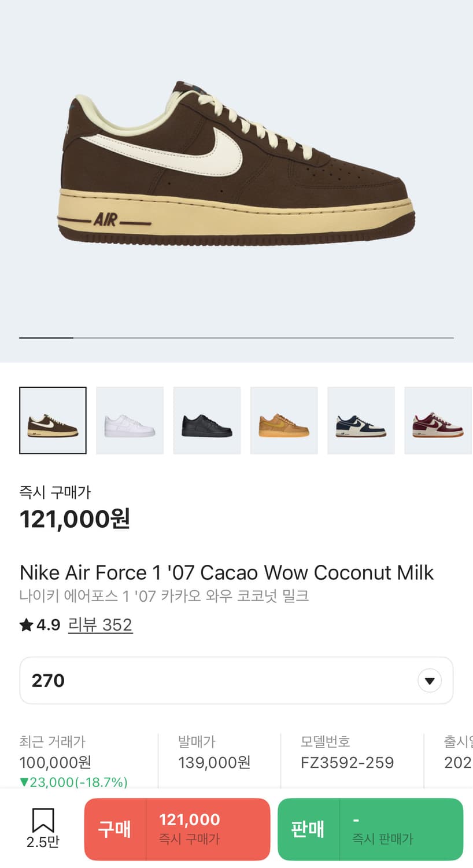This screenshot has width=473, height=868.
Task: Select the black Air Force thumbnail
Action: 207,421
